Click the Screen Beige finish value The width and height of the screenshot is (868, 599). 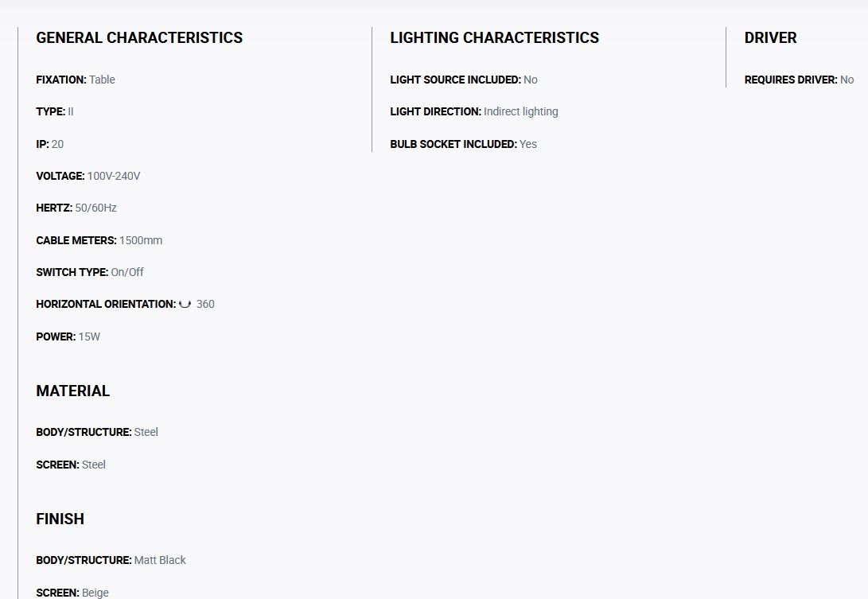point(95,593)
